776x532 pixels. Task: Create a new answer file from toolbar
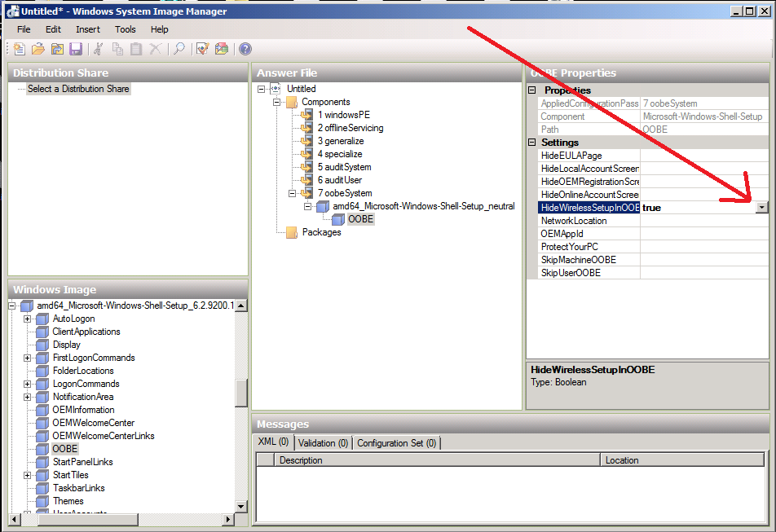[x=19, y=49]
